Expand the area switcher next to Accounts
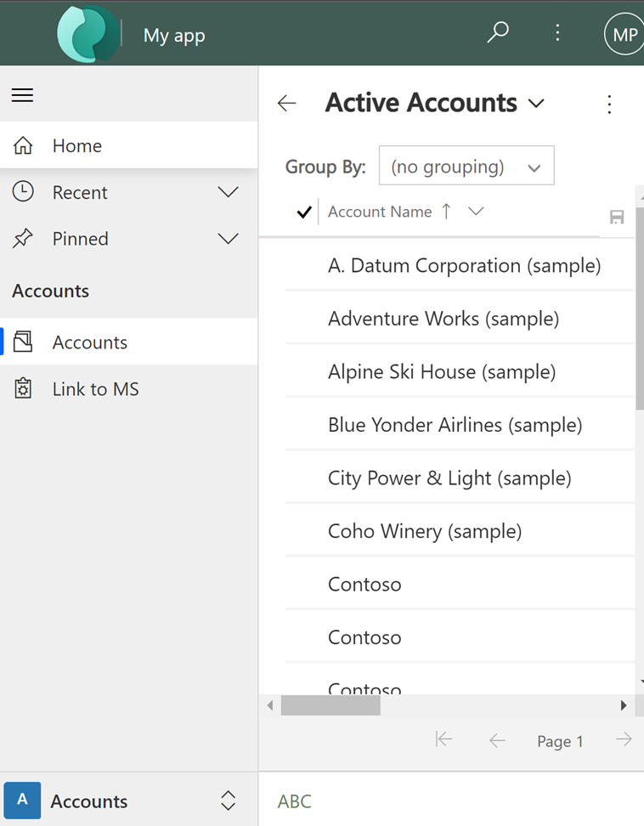644x826 pixels. pos(228,800)
